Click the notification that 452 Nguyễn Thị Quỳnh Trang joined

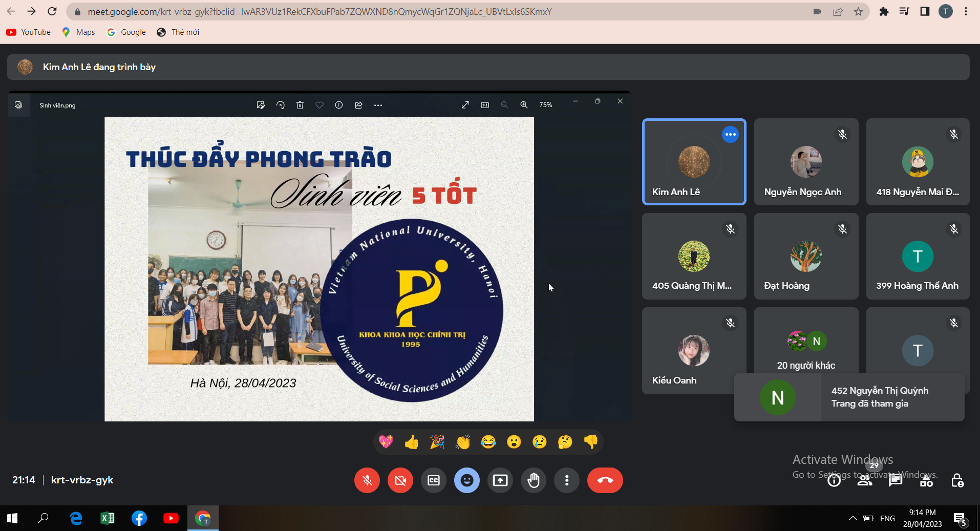pyautogui.click(x=849, y=397)
